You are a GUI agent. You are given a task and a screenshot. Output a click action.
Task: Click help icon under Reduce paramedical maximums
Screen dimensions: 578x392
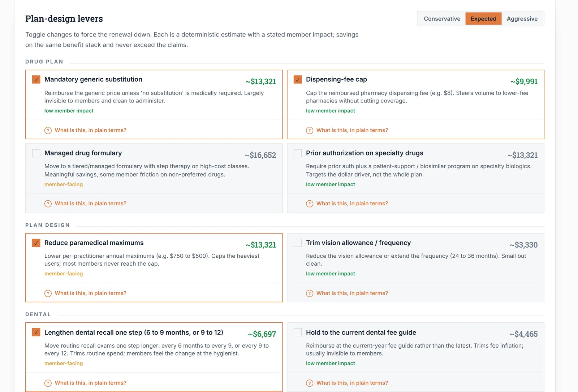48,293
